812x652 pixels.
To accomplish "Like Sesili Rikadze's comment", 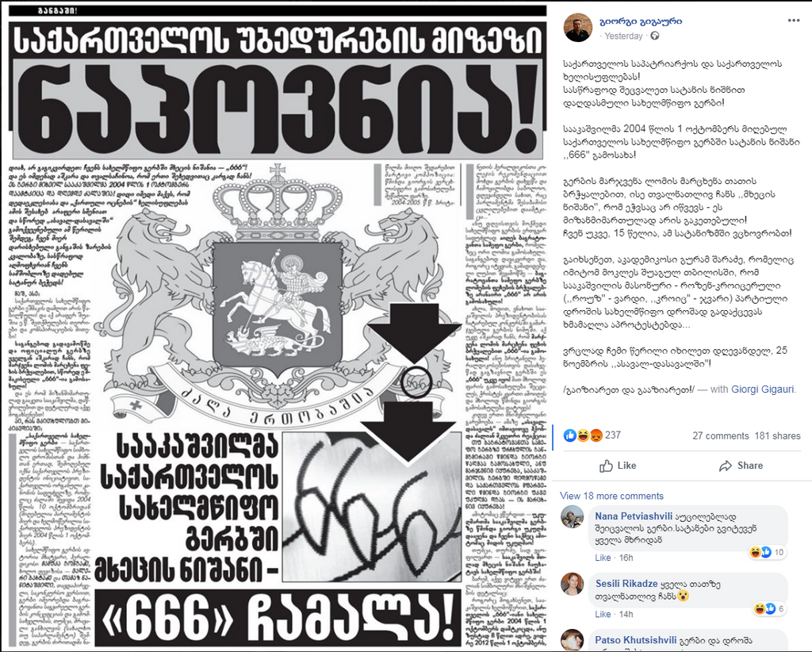I will coord(603,614).
